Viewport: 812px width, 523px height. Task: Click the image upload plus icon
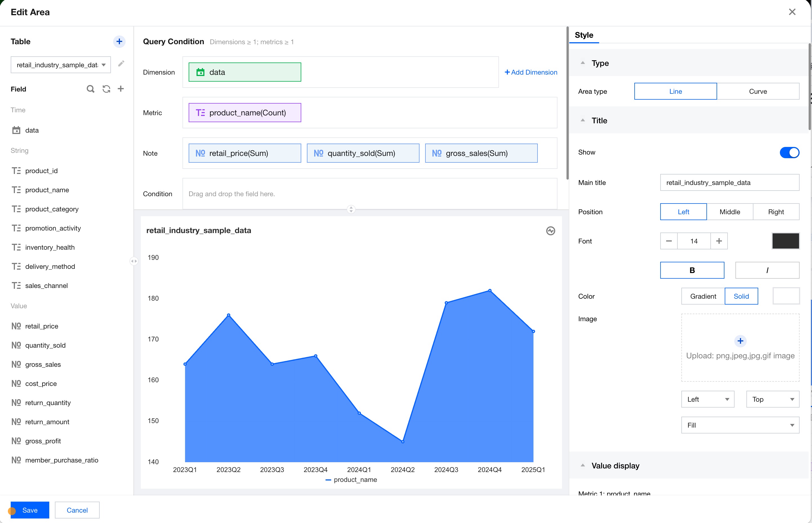tap(740, 341)
